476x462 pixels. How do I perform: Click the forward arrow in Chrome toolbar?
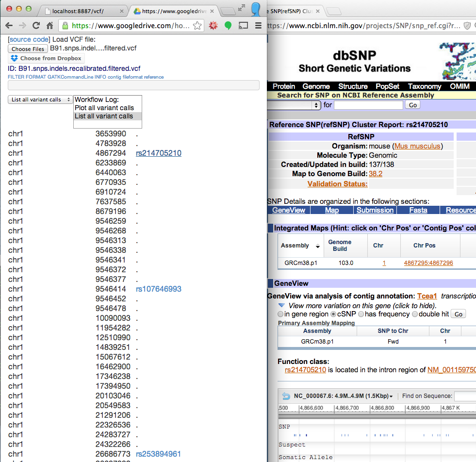coord(22,26)
